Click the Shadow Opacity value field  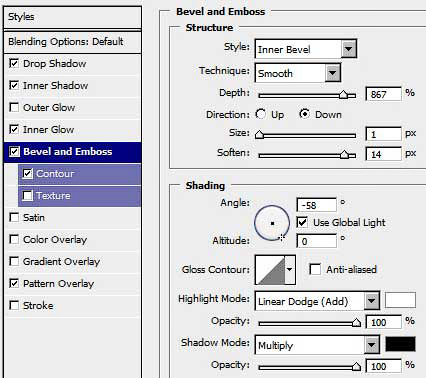pos(383,366)
